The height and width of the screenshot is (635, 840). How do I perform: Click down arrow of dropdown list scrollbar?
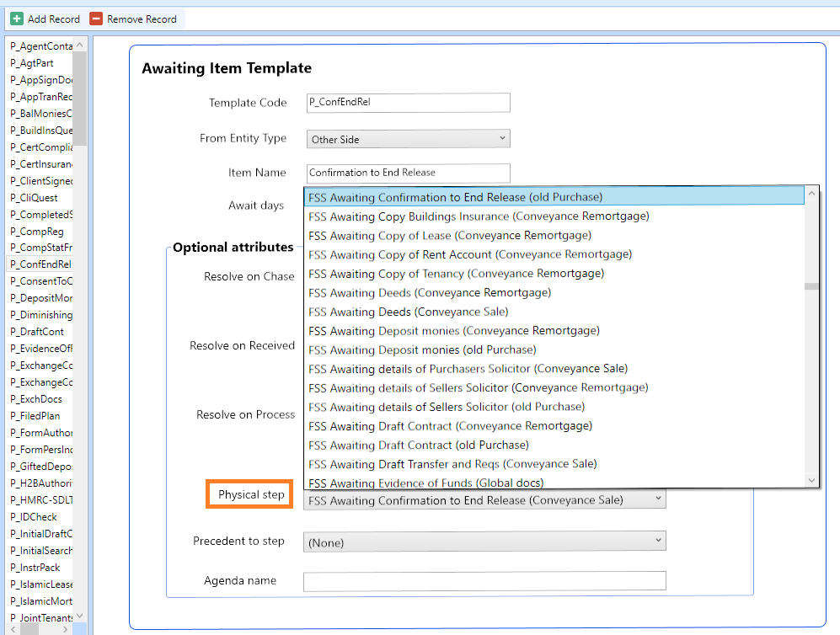tap(811, 480)
